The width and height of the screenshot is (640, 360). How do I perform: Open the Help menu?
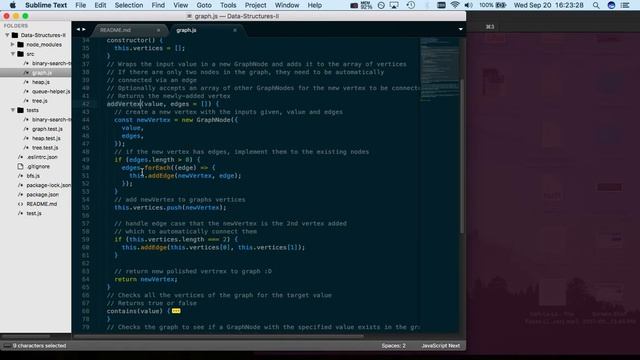314,5
